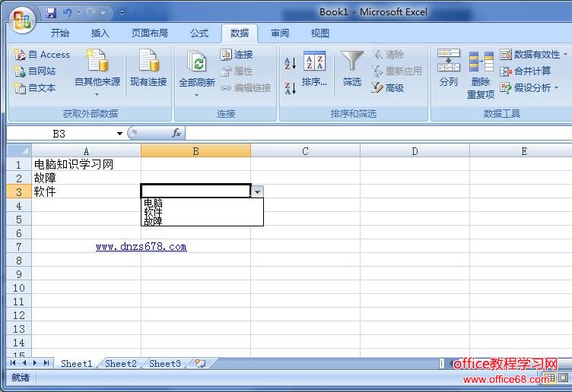Open the Sheet2 worksheet tab
This screenshot has width=572, height=392.
(x=121, y=364)
